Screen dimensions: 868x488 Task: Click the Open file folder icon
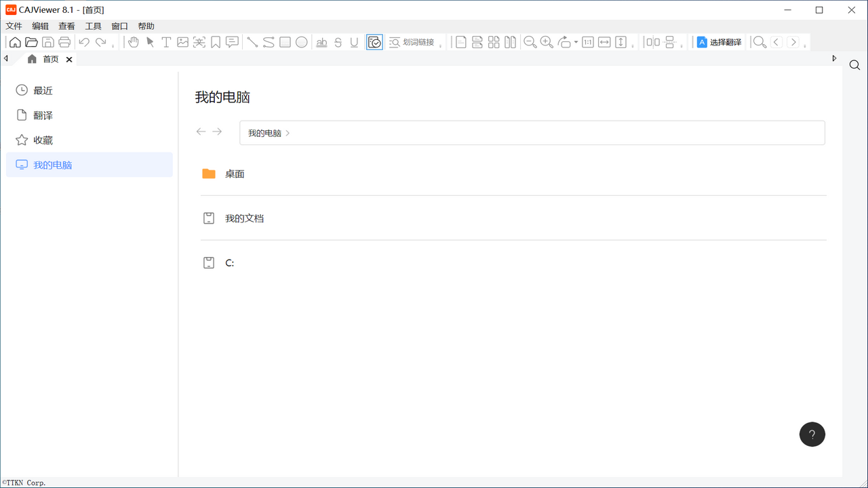[31, 42]
